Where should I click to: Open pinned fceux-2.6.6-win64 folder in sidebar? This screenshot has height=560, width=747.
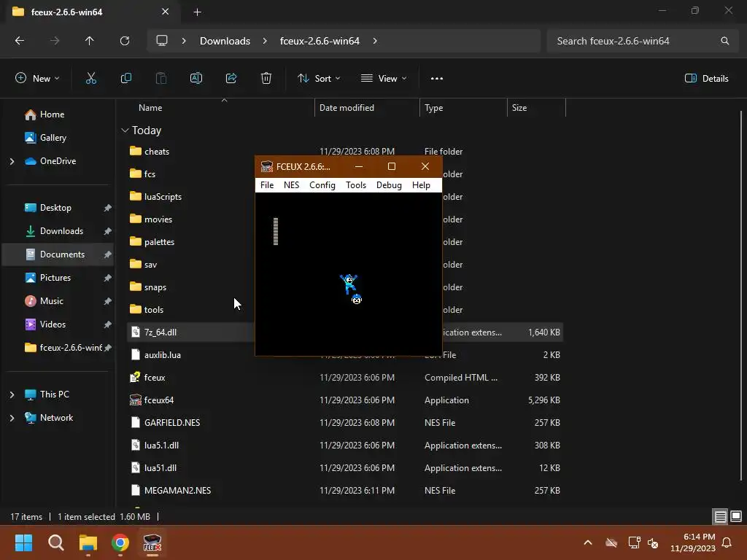pos(71,348)
